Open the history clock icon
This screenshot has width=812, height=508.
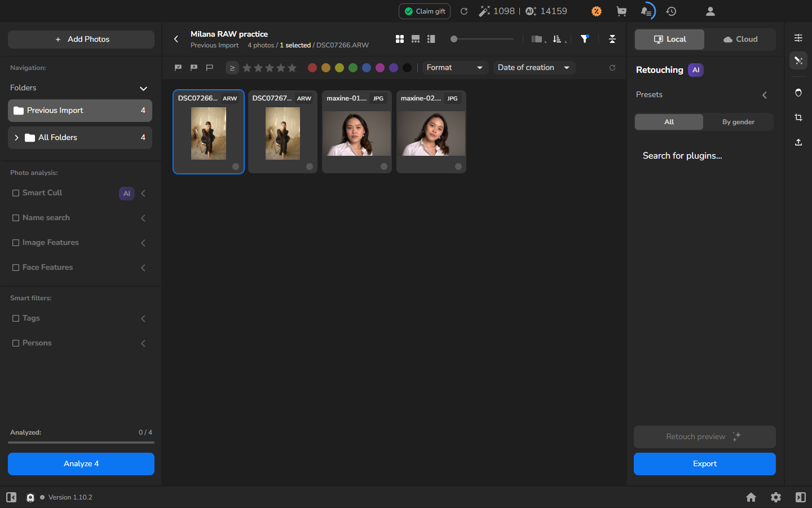pos(671,11)
